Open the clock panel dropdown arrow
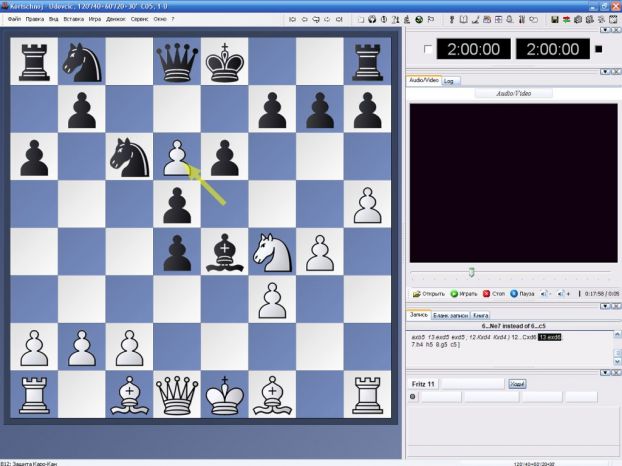This screenshot has width=622, height=466. [x=605, y=30]
